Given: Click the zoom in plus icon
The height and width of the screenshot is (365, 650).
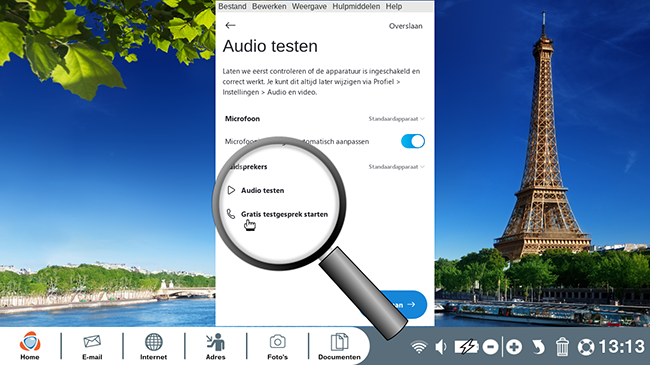Looking at the screenshot, I should (514, 347).
